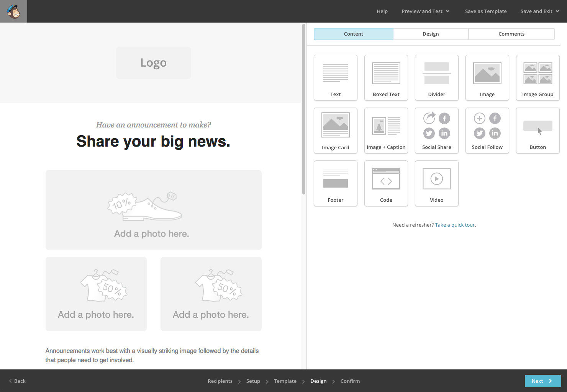Open the Save and Exit dropdown

539,11
